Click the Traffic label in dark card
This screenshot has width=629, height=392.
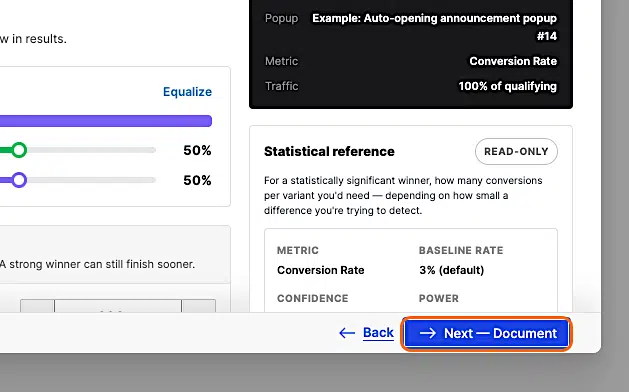click(282, 86)
